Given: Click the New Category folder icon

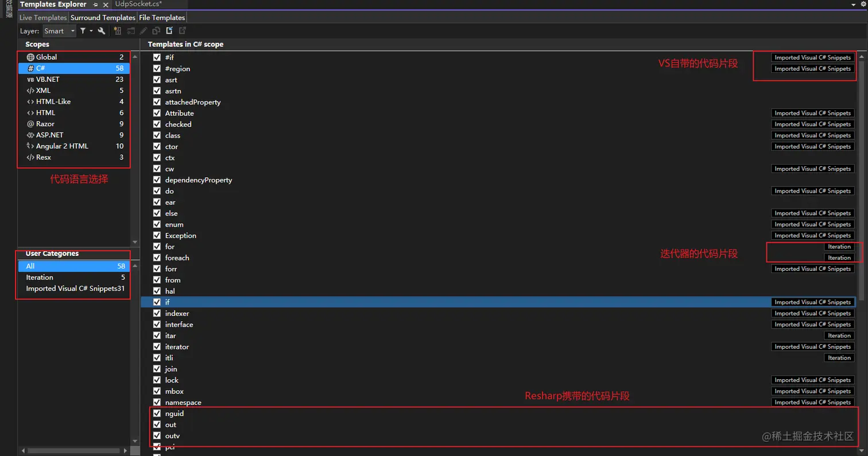Looking at the screenshot, I should [x=130, y=31].
